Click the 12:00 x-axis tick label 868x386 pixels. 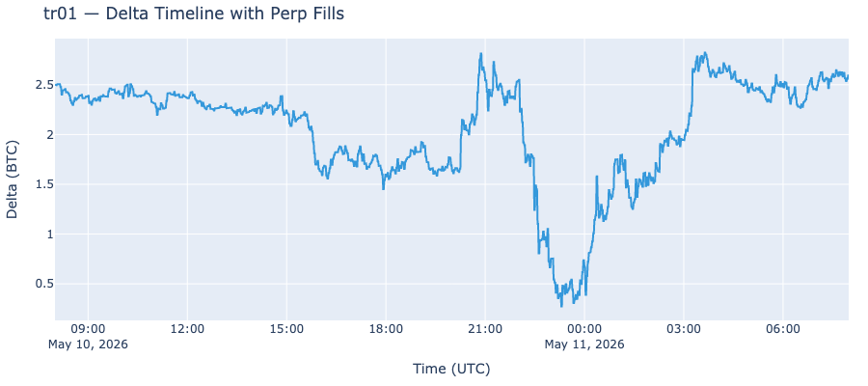(187, 329)
